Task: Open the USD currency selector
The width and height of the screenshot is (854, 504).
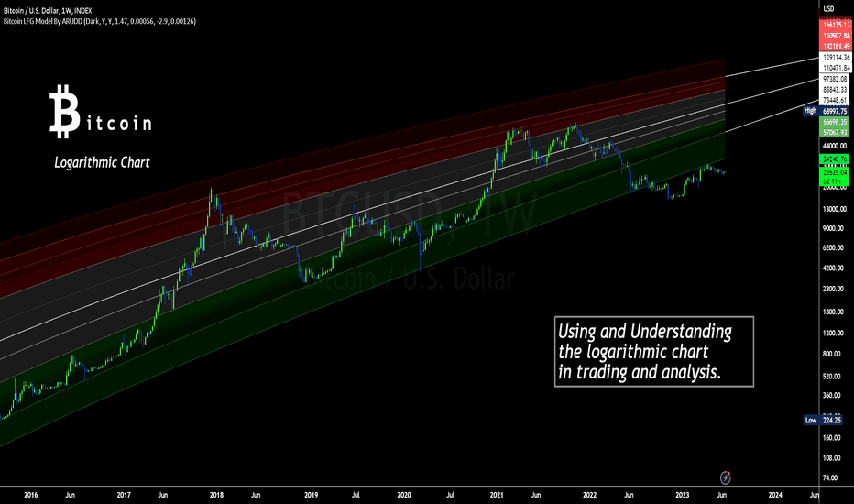Action: (x=828, y=9)
